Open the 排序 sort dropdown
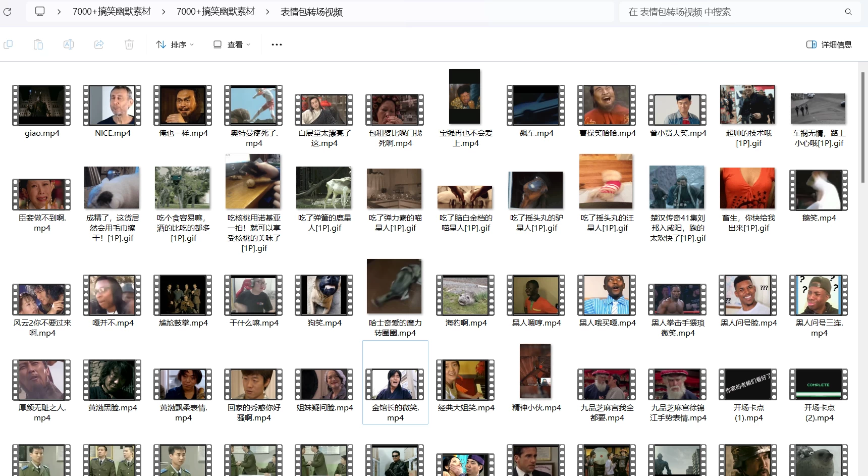 click(175, 44)
